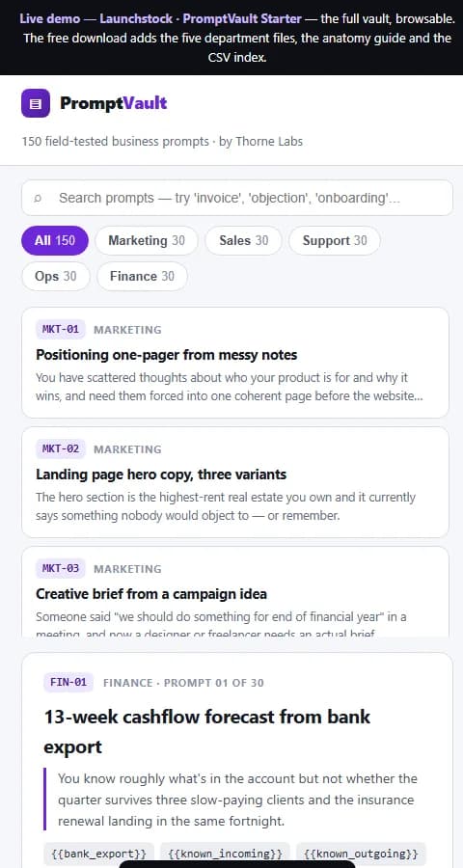Click the MKT-01 code badge
Viewport: 463px width, 868px height.
(x=61, y=330)
